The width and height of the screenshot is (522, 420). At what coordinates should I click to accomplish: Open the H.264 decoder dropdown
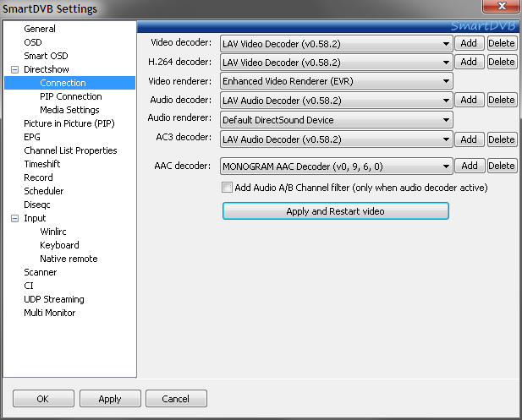click(336, 63)
